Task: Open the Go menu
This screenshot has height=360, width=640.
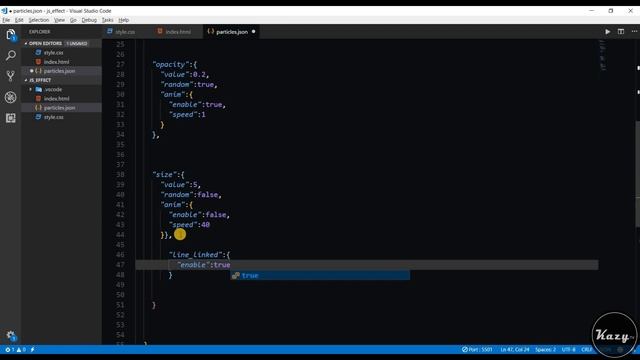Action: pos(73,20)
